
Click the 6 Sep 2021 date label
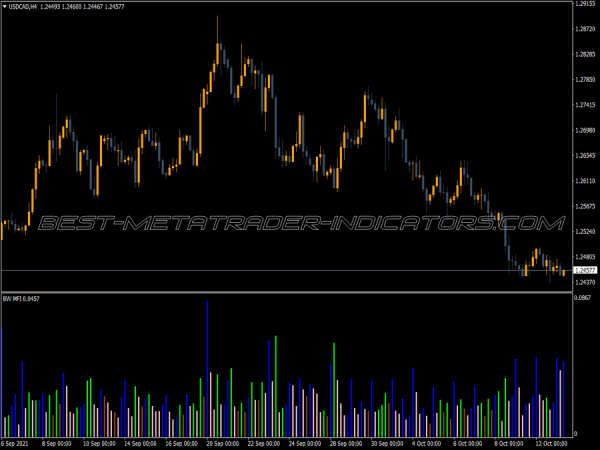[14, 443]
